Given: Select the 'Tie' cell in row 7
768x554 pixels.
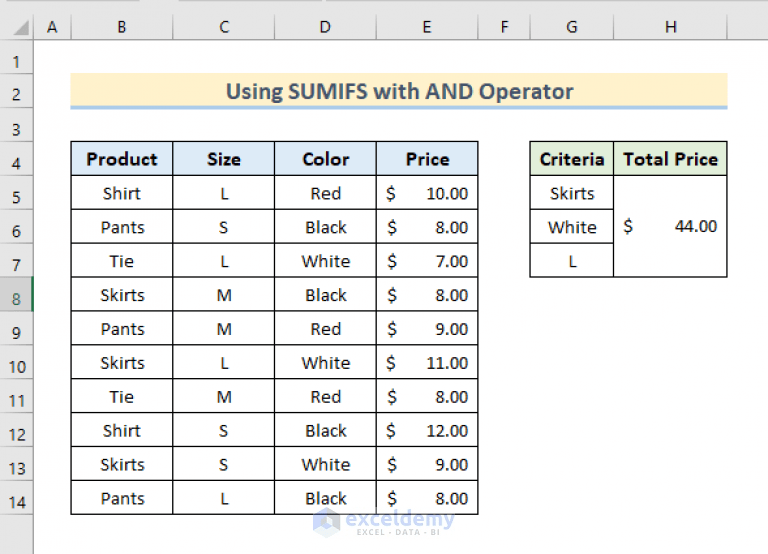Looking at the screenshot, I should click(x=122, y=261).
